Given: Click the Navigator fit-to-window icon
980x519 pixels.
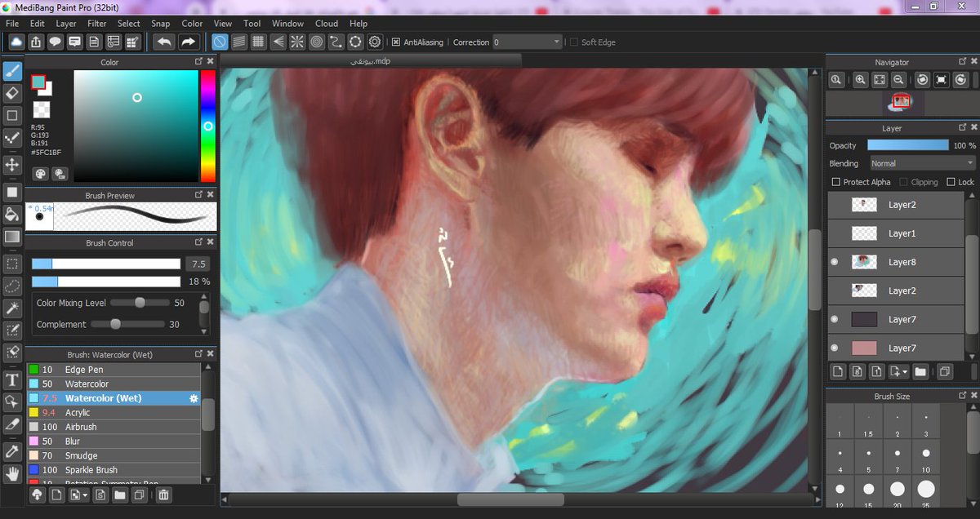Looking at the screenshot, I should [879, 79].
